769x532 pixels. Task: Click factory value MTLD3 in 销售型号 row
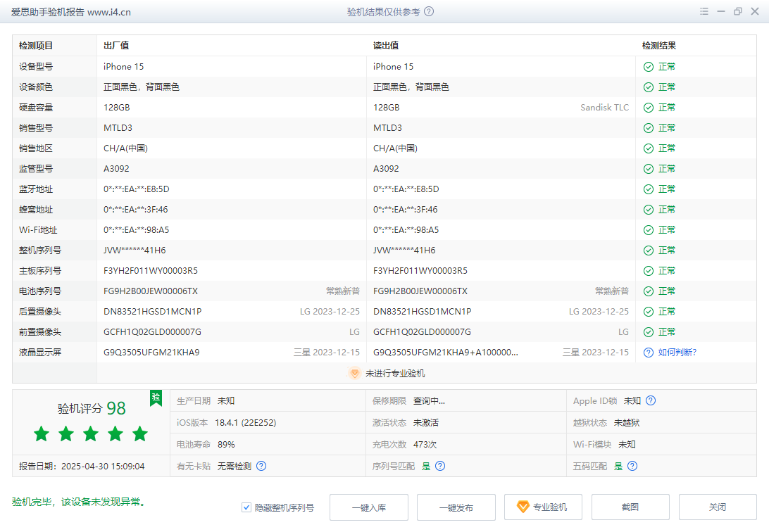coord(118,128)
